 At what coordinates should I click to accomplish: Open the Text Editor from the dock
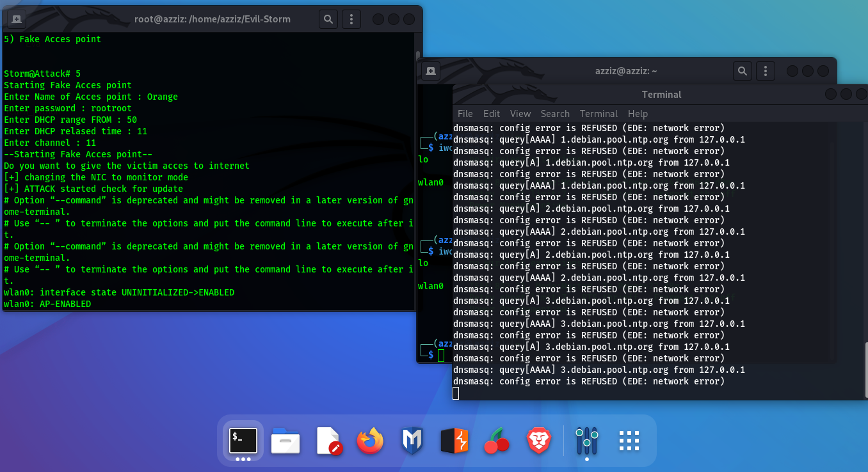coord(327,441)
